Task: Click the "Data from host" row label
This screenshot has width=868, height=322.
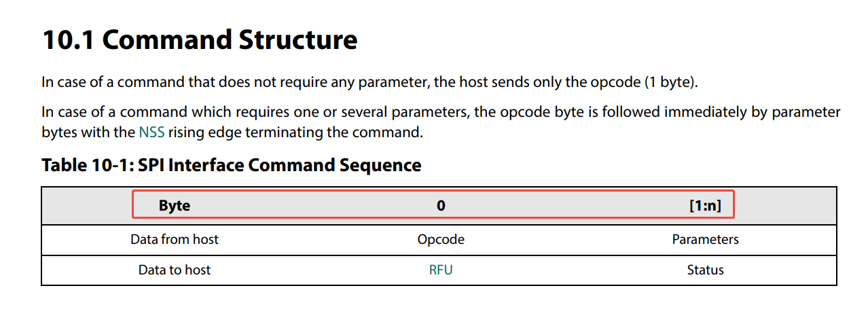Action: coord(175,239)
